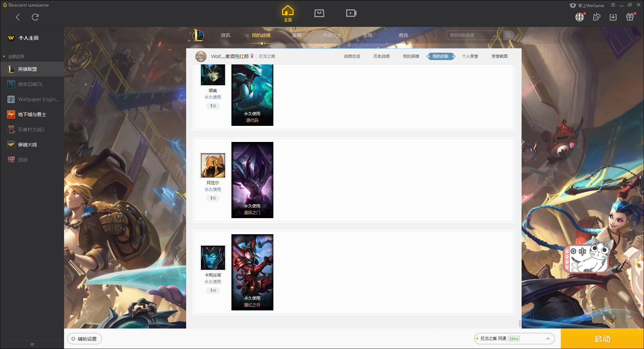Image resolution: width=644 pixels, height=349 pixels.
Task: Click the search magnifier button
Action: coord(508,35)
